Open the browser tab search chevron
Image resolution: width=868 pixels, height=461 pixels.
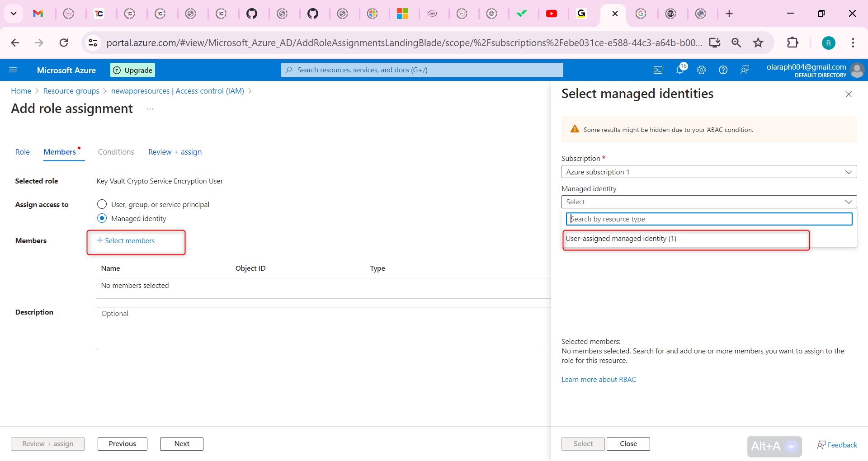coord(13,14)
